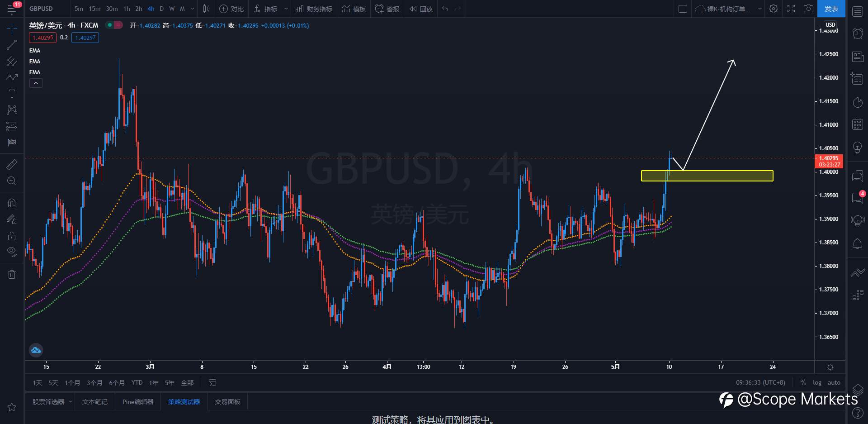Open the Compare symbol button

point(231,9)
